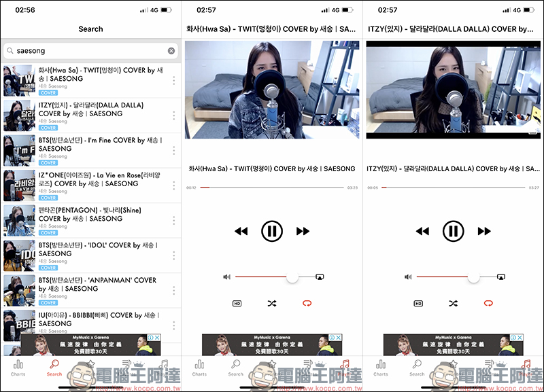Toggle HD quality in DALLA DALLA player
This screenshot has height=392, width=544.
[x=418, y=304]
